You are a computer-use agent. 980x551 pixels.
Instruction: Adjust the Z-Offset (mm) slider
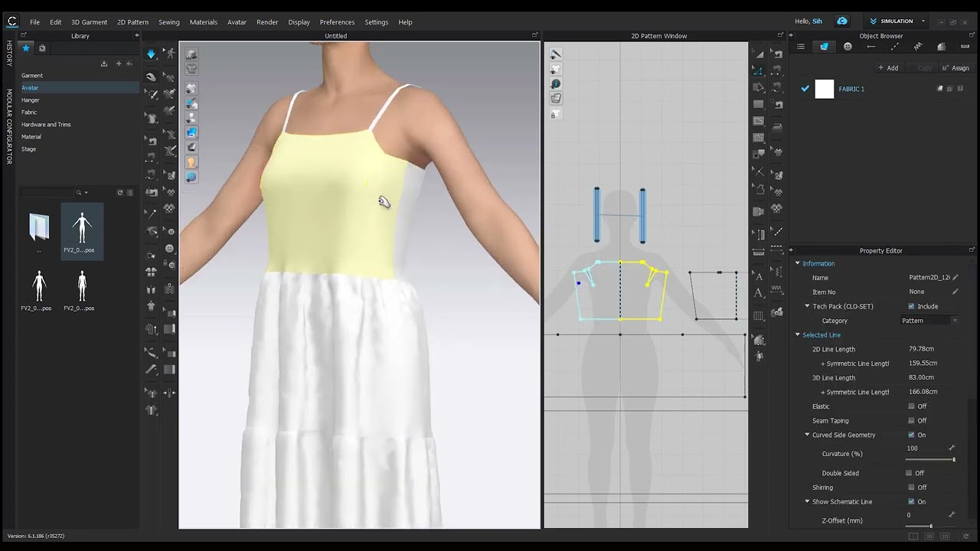(929, 526)
